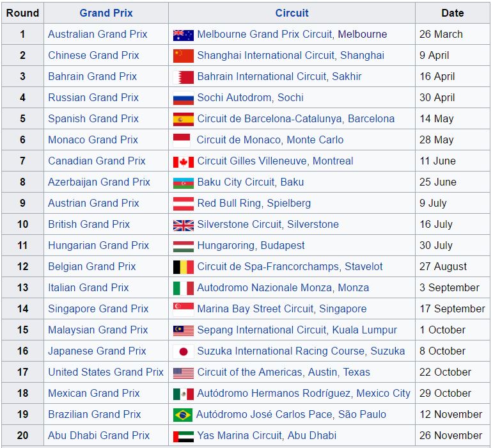493x448 pixels.
Task: Click the Japanese flag icon
Action: (184, 352)
